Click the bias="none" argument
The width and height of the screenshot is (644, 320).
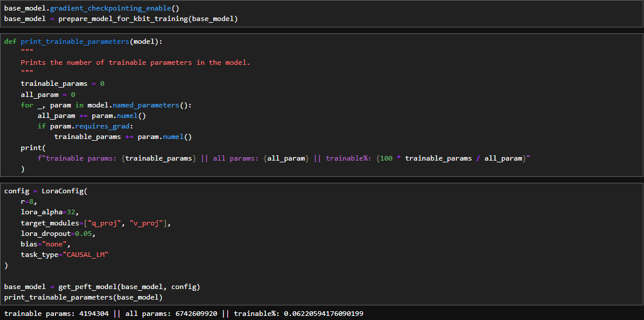click(46, 244)
